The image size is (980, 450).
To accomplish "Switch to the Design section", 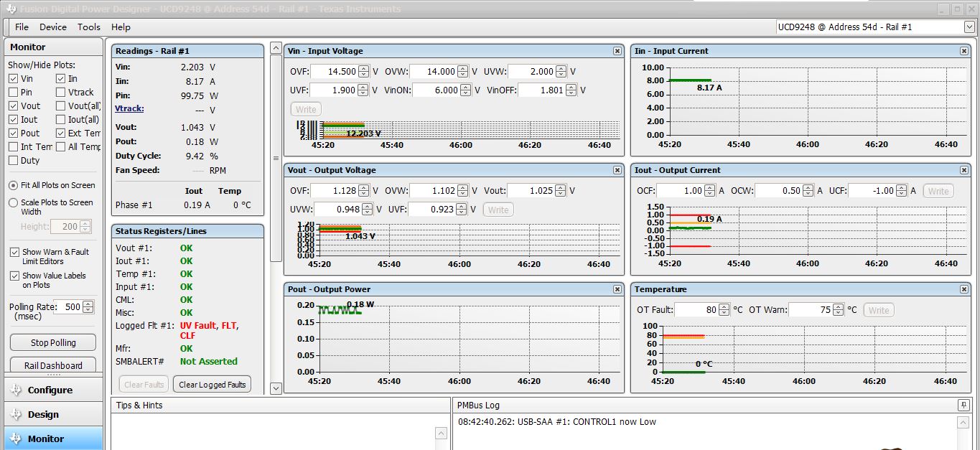I will click(x=54, y=414).
